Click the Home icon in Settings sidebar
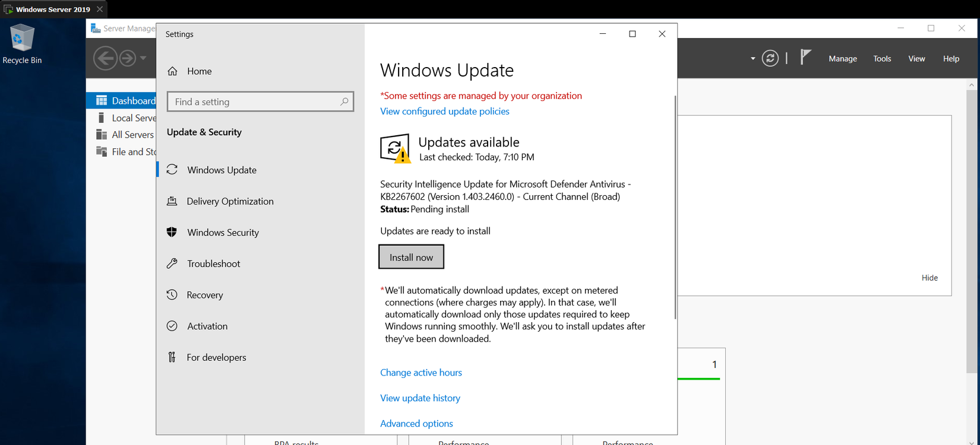The image size is (980, 445). [172, 71]
